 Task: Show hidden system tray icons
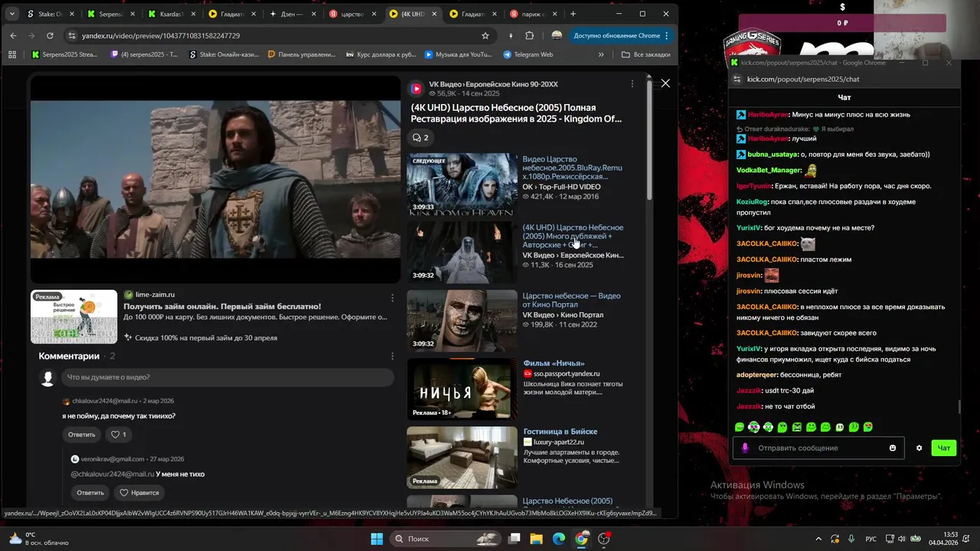click(818, 539)
